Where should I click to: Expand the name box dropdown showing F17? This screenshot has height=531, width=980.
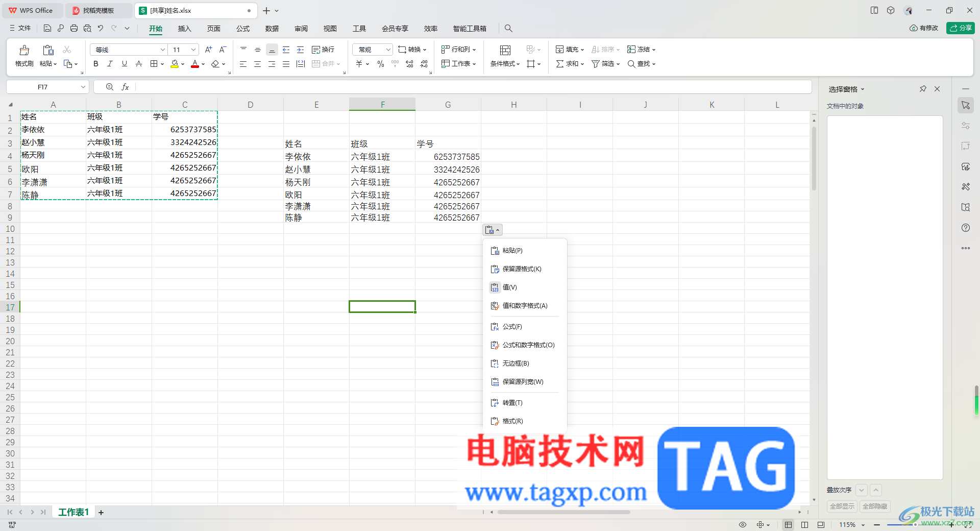coord(83,87)
